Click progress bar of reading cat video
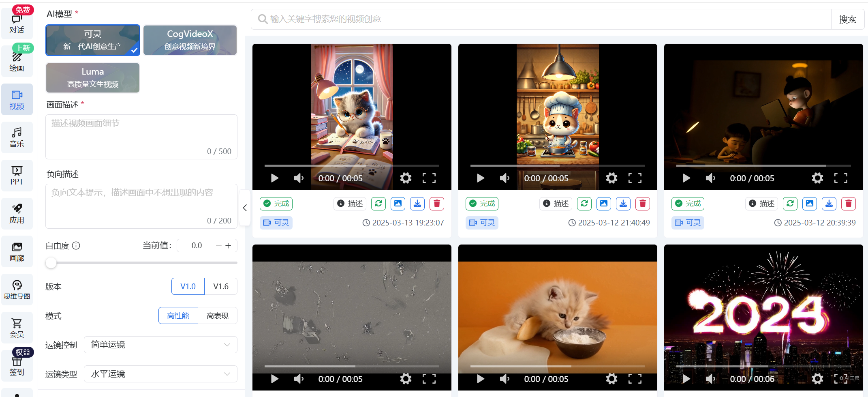This screenshot has height=397, width=868. [352, 165]
